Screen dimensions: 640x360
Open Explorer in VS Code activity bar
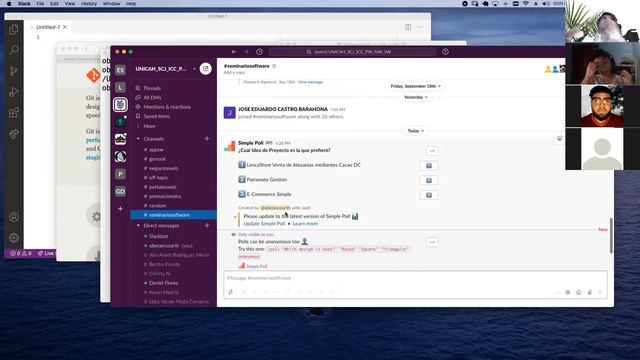[14, 29]
